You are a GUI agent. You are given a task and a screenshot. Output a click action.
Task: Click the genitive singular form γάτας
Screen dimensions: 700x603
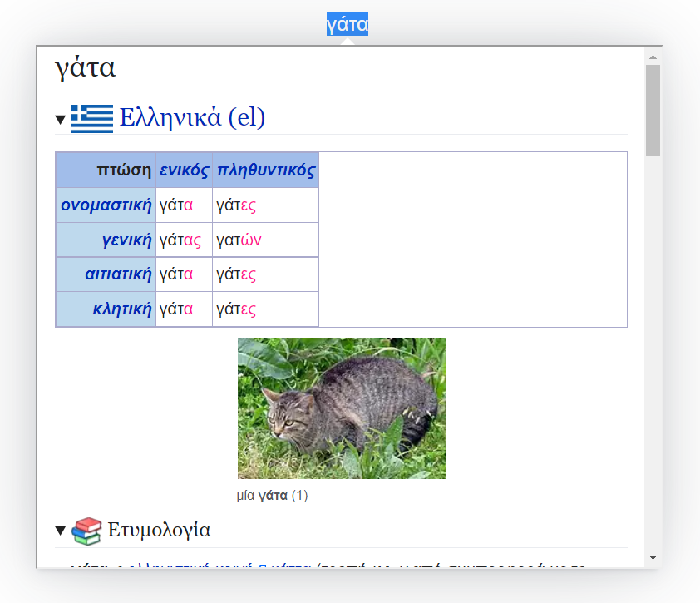point(180,240)
